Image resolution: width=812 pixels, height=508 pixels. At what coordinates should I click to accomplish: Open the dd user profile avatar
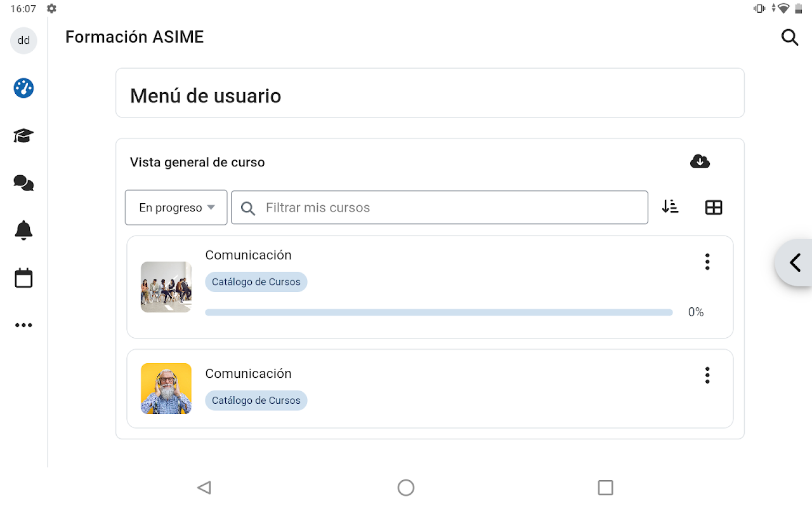click(x=23, y=41)
